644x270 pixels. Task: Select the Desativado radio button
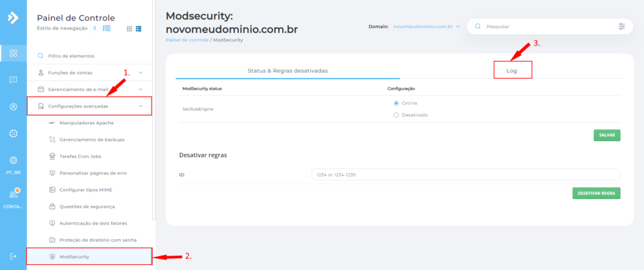396,115
